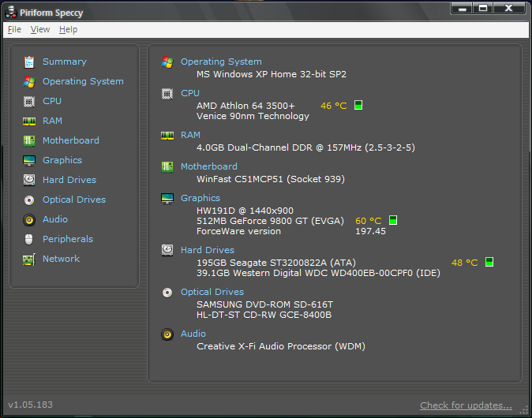The image size is (532, 418).
Task: Click the RAM stick icon in sidebar
Action: (x=29, y=121)
